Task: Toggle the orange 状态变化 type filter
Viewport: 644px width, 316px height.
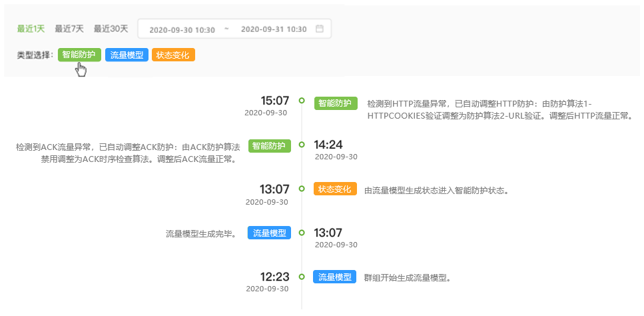Action: [x=173, y=55]
